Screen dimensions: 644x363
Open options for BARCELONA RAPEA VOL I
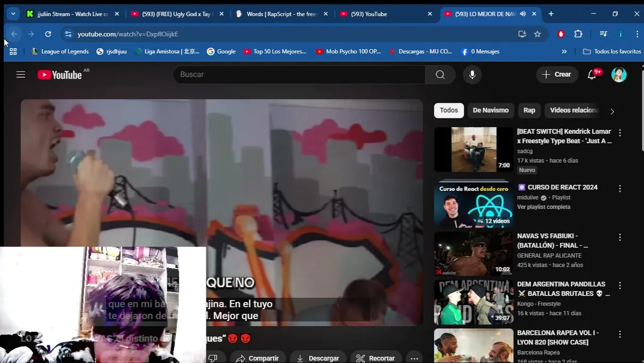click(x=620, y=334)
